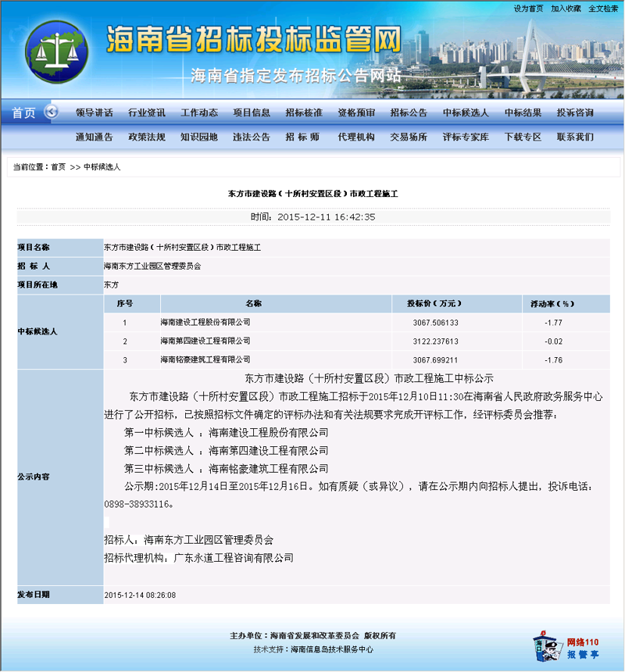
Task: Click the scales-of-justice site logo
Action: [56, 52]
